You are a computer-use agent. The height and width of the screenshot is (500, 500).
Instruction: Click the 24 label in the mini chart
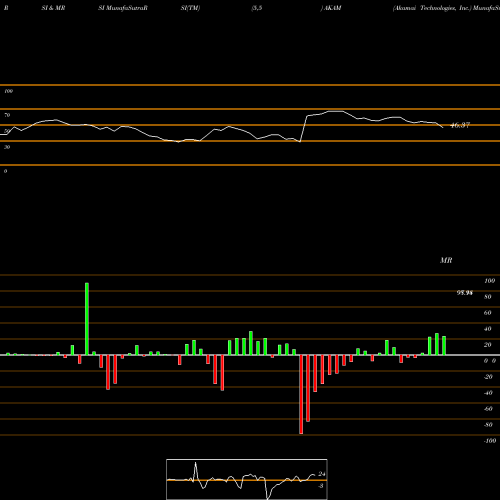tap(322, 474)
